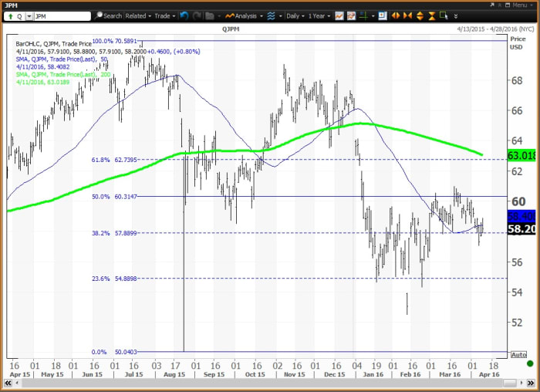Image resolution: width=540 pixels, height=392 pixels.
Task: Click the BarOHLC, QJPM, Trade Price legend
Action: (x=54, y=44)
